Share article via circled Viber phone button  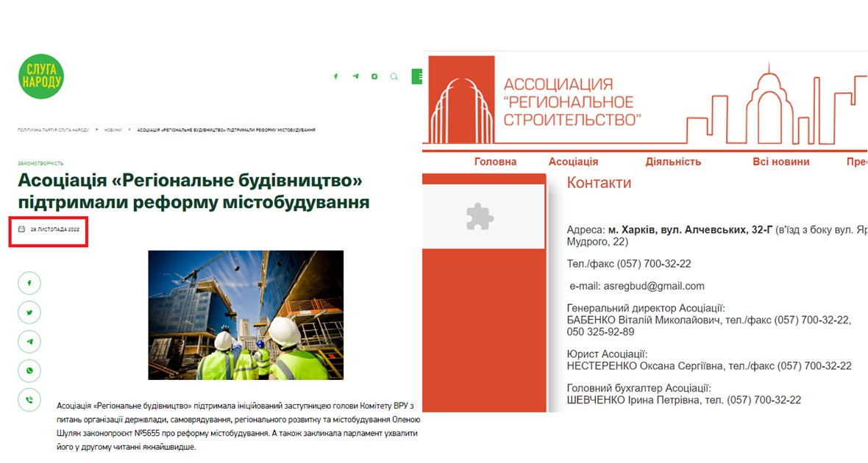coord(29,401)
